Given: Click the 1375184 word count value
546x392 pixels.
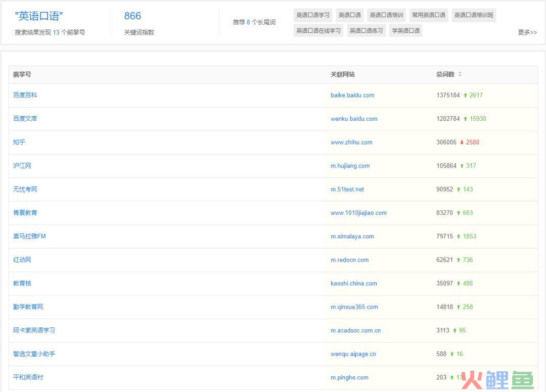Looking at the screenshot, I should click(448, 95).
